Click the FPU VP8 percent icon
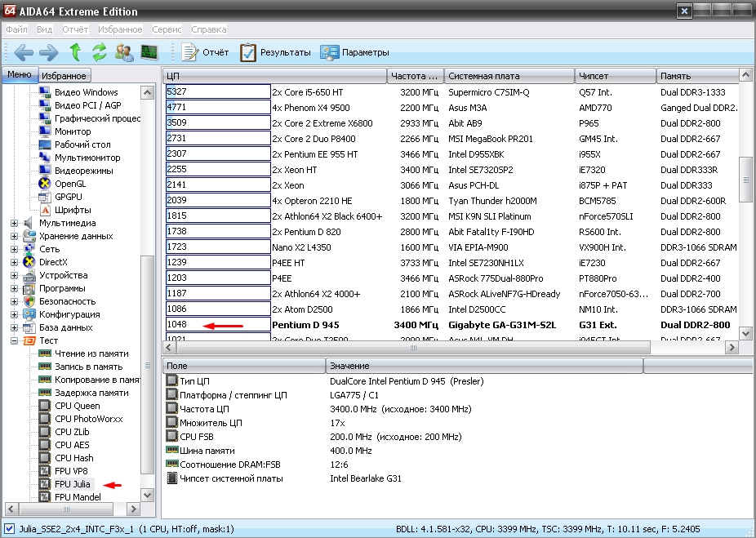756x538 pixels. 45,471
